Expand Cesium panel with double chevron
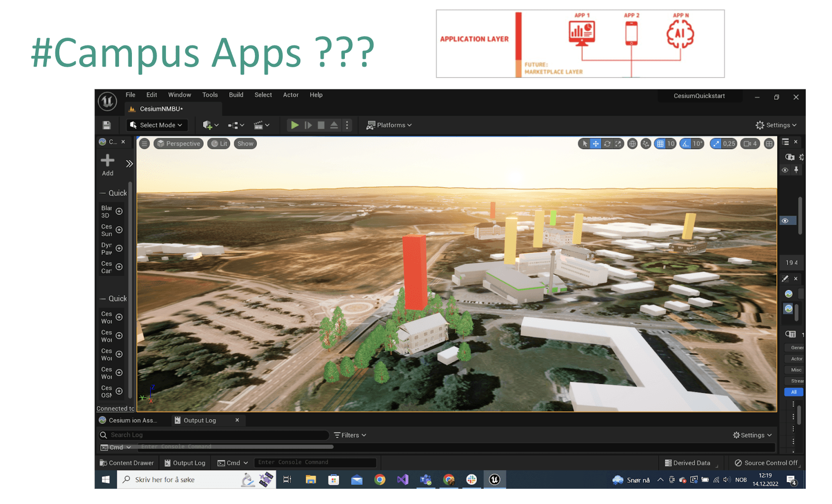This screenshot has height=504, width=832. coord(129,164)
